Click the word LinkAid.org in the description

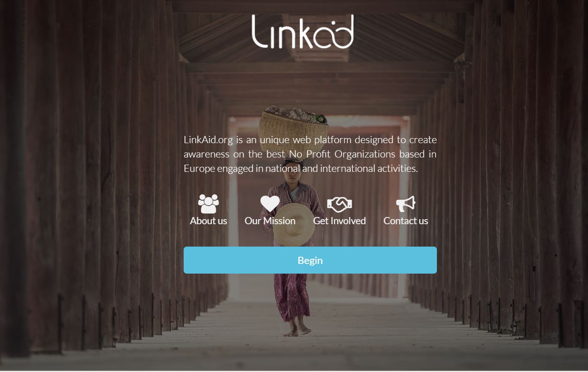point(208,140)
